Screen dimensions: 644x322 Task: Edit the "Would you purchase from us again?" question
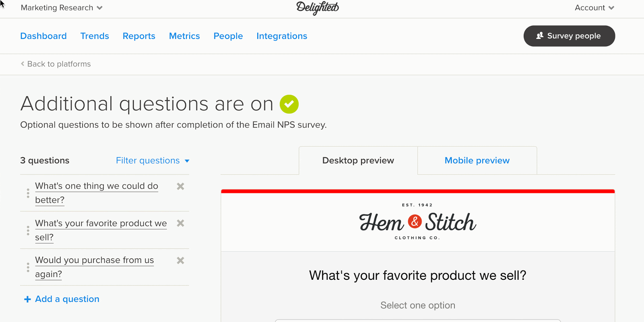[95, 267]
